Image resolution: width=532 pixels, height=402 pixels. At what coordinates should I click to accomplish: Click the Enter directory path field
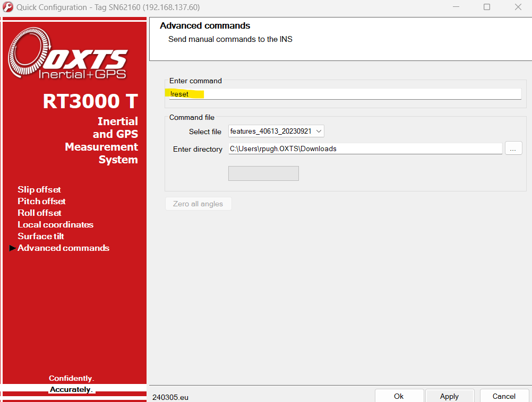[365, 149]
